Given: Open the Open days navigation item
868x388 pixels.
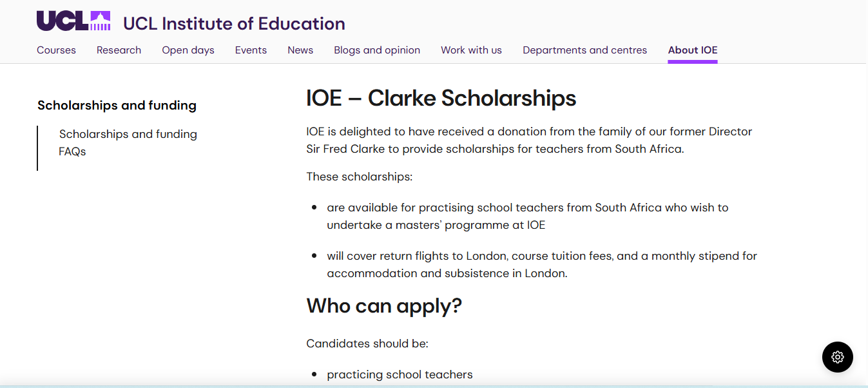Looking at the screenshot, I should 188,50.
